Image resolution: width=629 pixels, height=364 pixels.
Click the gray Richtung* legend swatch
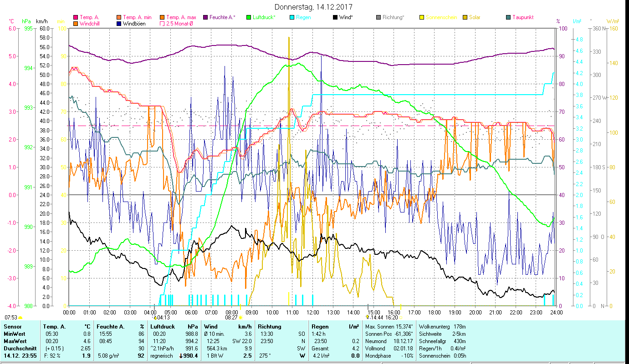click(378, 17)
